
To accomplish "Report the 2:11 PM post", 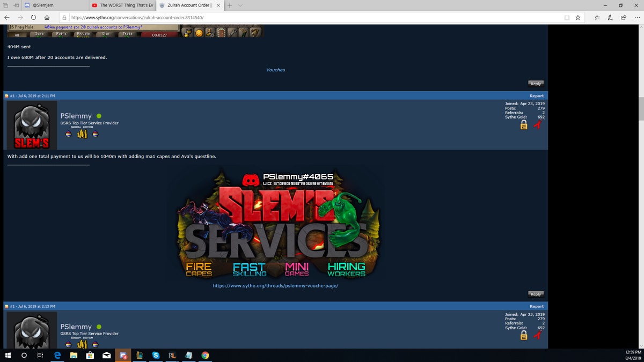I will [537, 96].
